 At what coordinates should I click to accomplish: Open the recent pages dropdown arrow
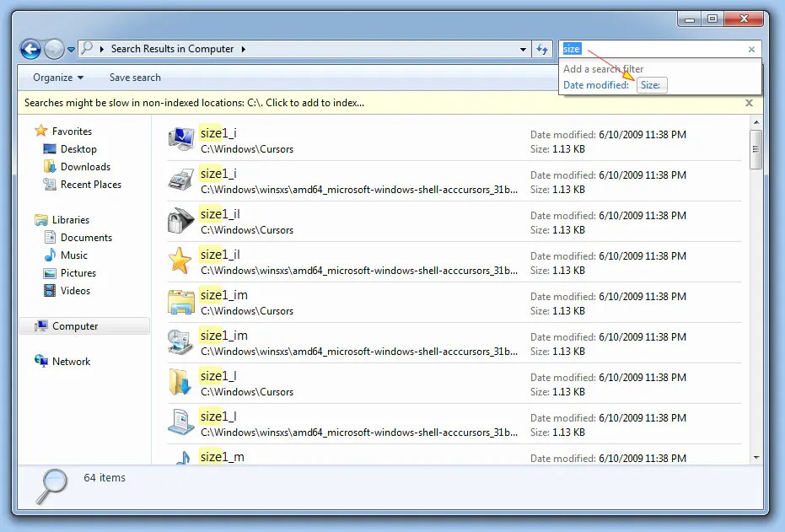tap(71, 50)
